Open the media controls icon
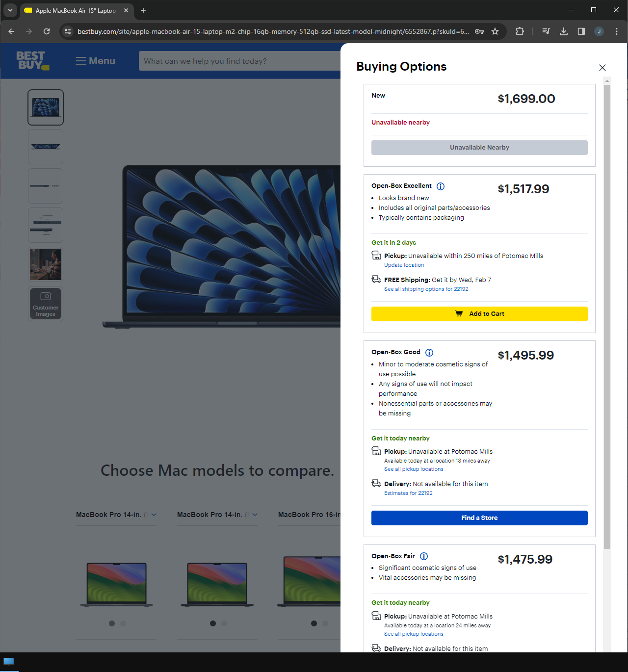Screen dimensions: 628x672 point(546,31)
